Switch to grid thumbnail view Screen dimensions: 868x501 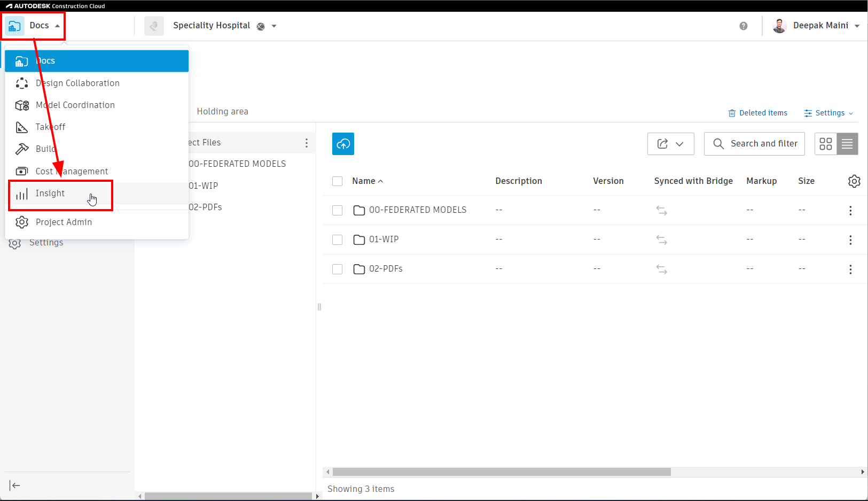tap(826, 144)
